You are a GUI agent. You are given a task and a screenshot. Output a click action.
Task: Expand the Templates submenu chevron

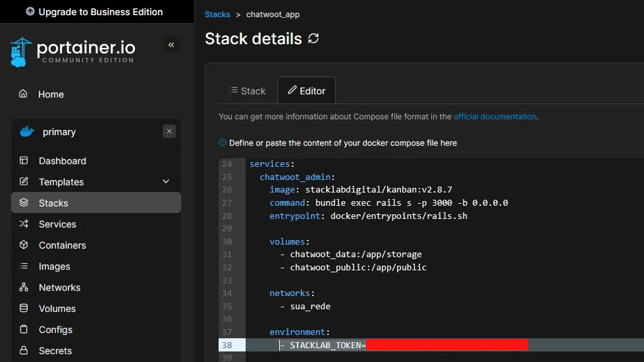pyautogui.click(x=166, y=182)
